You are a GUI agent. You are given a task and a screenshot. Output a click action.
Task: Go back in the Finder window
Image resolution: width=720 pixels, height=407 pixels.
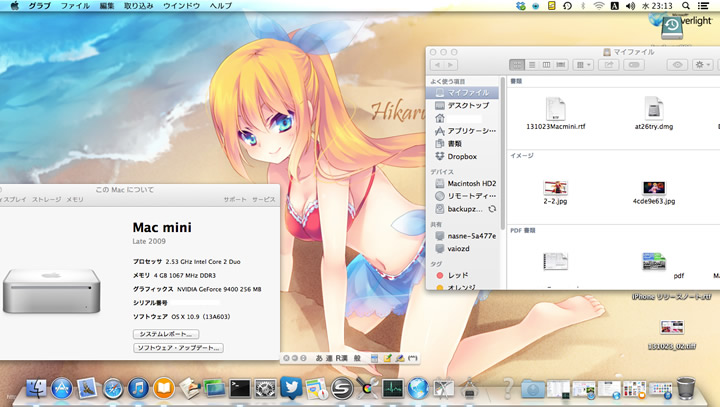(438, 65)
